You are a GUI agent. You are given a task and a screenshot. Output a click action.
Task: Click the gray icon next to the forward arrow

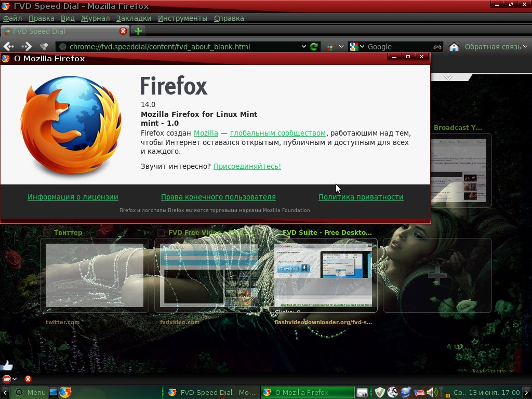(x=44, y=46)
